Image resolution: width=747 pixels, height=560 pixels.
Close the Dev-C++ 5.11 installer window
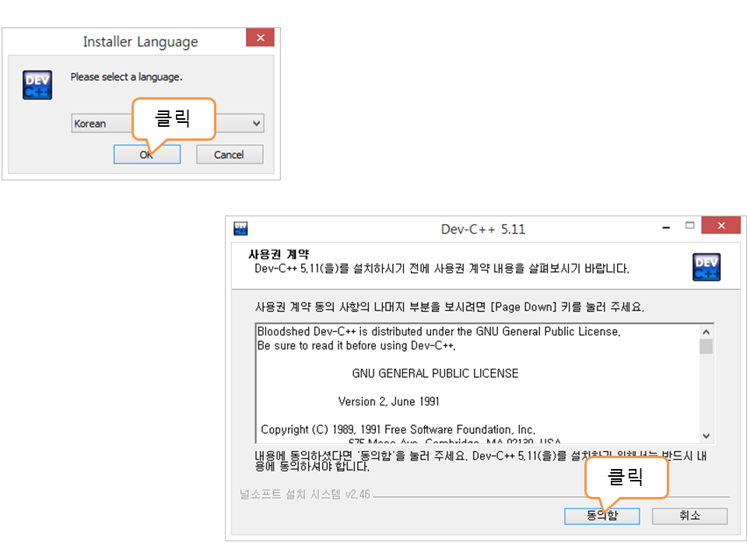[x=721, y=226]
